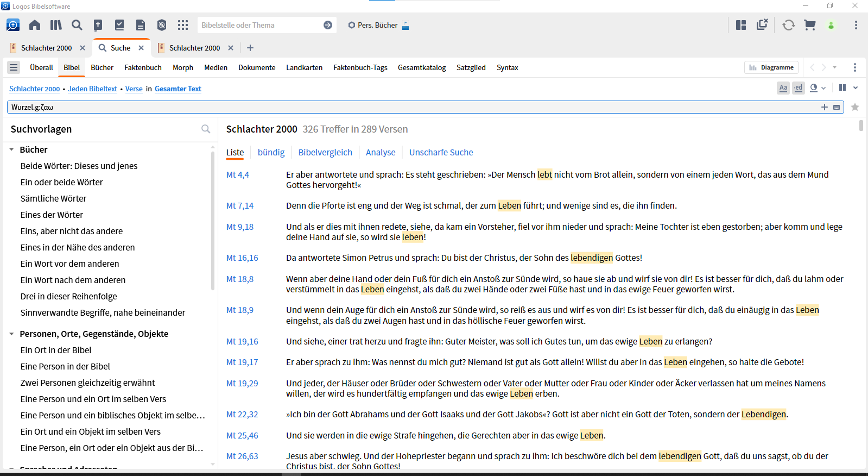The height and width of the screenshot is (476, 868).
Task: Open the Layouts icon
Action: (x=741, y=25)
